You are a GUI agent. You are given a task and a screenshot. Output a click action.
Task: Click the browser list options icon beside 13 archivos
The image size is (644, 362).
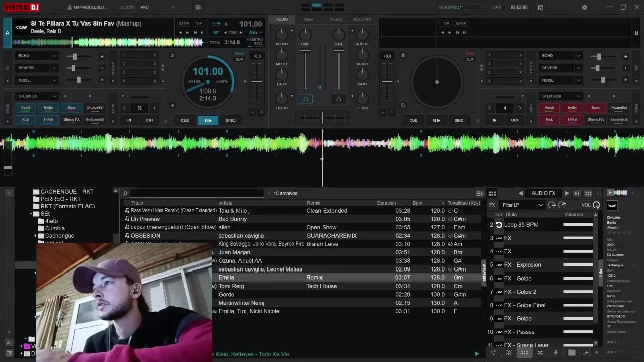coord(479,193)
